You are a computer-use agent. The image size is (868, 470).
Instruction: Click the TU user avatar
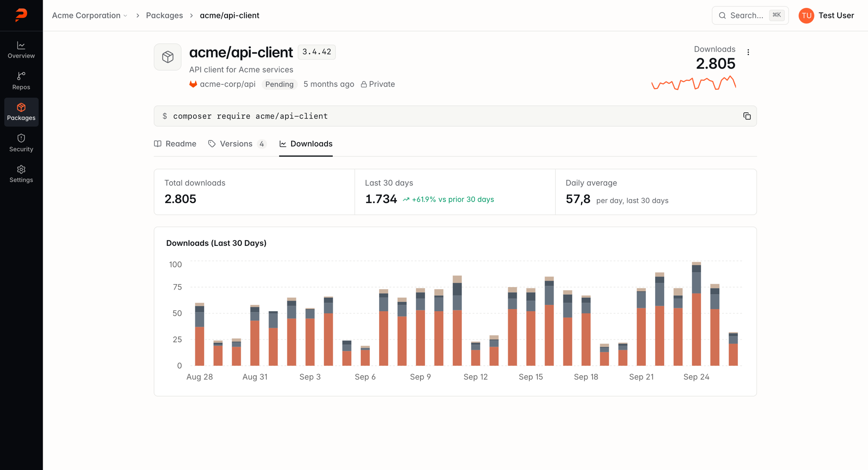[806, 15]
